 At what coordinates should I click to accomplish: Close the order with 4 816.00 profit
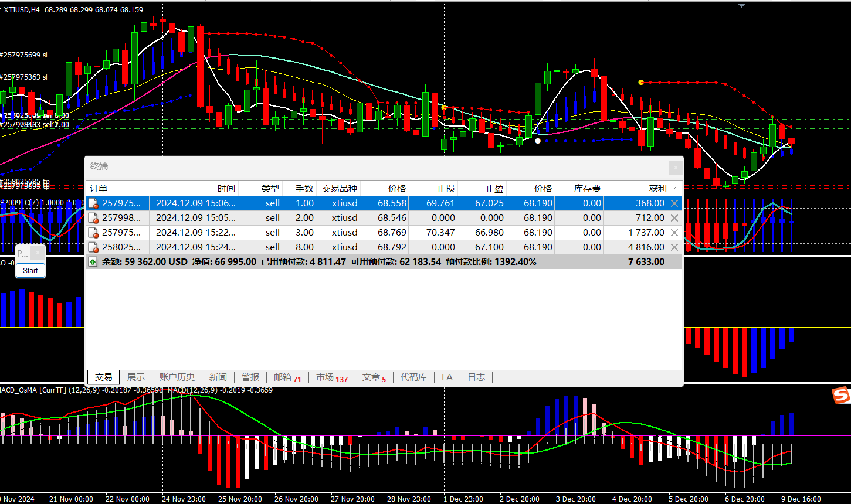point(674,247)
